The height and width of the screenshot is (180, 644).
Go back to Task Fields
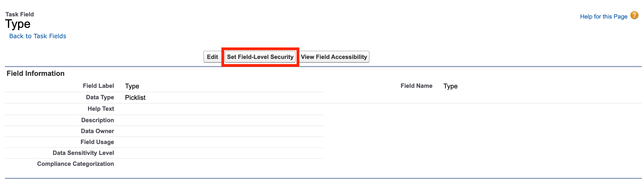(x=38, y=36)
